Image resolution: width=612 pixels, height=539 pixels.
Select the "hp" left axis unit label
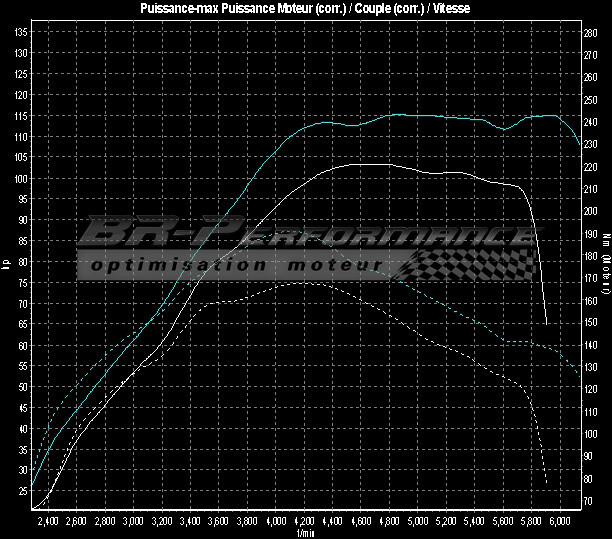coord(7,264)
